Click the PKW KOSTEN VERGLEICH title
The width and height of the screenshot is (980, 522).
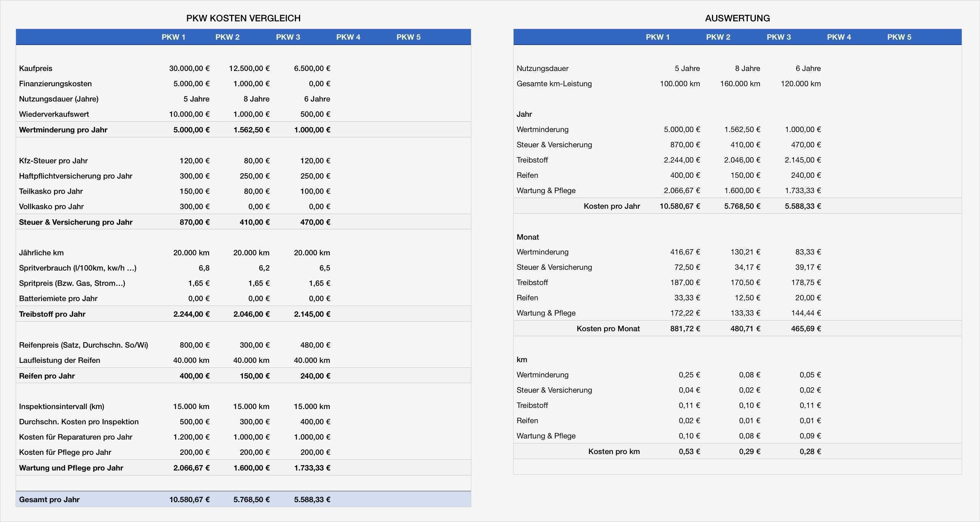243,18
